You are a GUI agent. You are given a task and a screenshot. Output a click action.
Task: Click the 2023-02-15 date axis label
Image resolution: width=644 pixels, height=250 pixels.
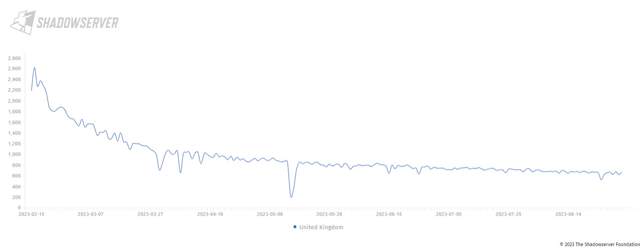coord(31,214)
